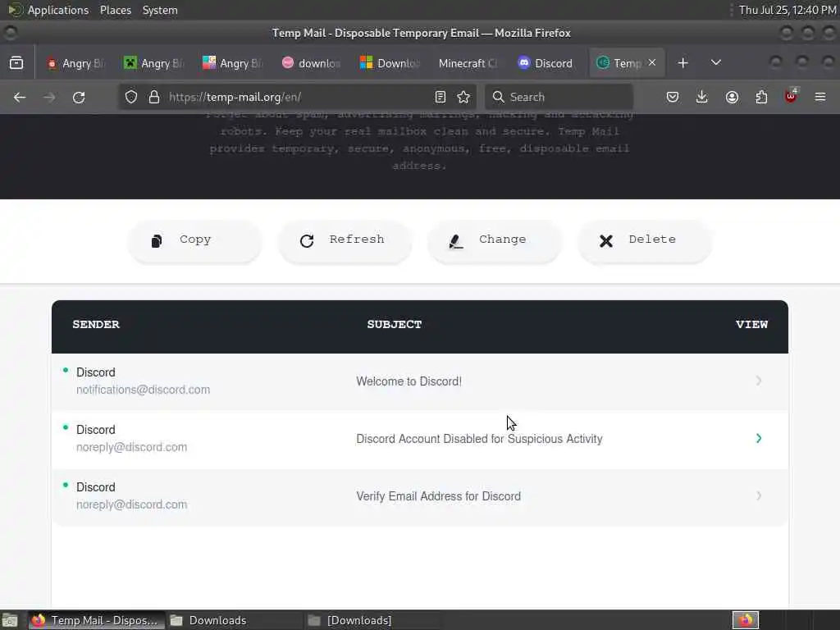Screen dimensions: 840x630
Task: Switch to the Angry Birds tab with the green creeper icon
Action: tap(153, 63)
